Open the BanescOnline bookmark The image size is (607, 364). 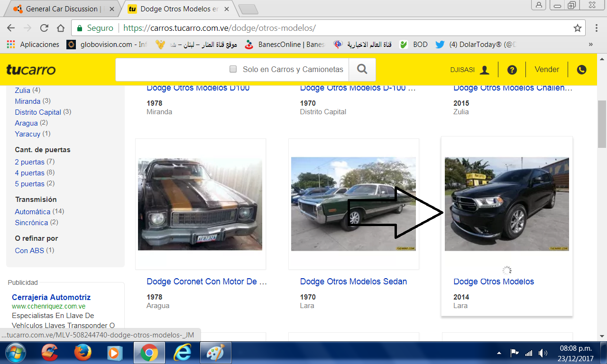coord(285,45)
